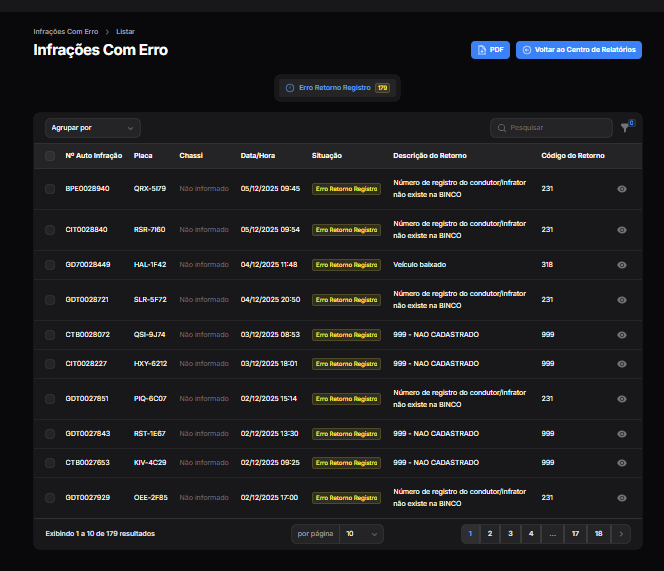This screenshot has height=571, width=664.
Task: Open the Agrupar por dropdown
Action: click(x=92, y=128)
